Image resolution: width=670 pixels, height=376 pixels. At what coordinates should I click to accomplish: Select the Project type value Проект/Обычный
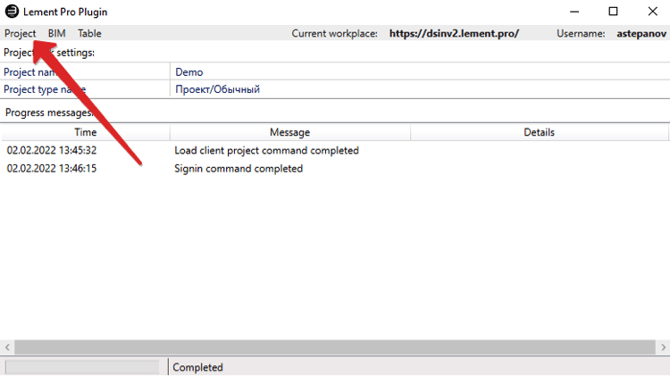tap(217, 89)
